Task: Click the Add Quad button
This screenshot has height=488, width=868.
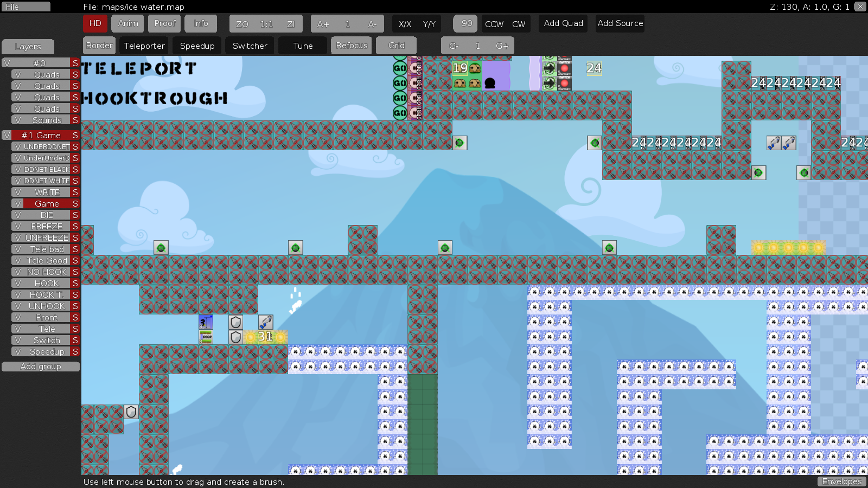Action: [x=563, y=23]
